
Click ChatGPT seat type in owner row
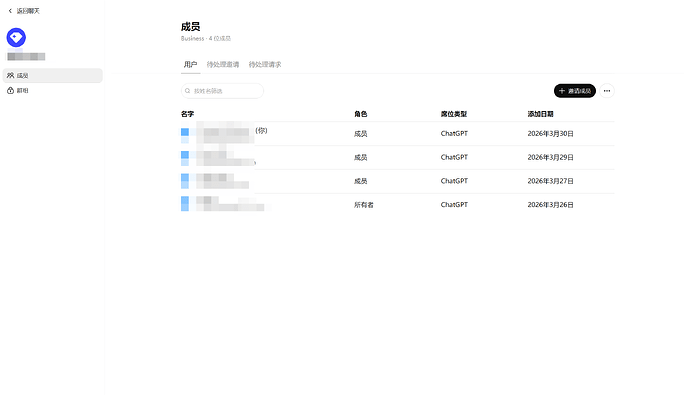point(454,205)
